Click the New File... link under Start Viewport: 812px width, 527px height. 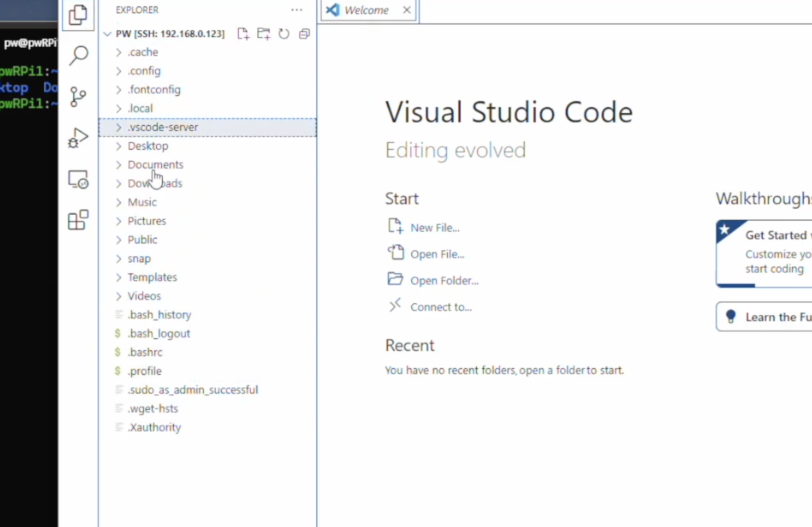click(x=435, y=228)
